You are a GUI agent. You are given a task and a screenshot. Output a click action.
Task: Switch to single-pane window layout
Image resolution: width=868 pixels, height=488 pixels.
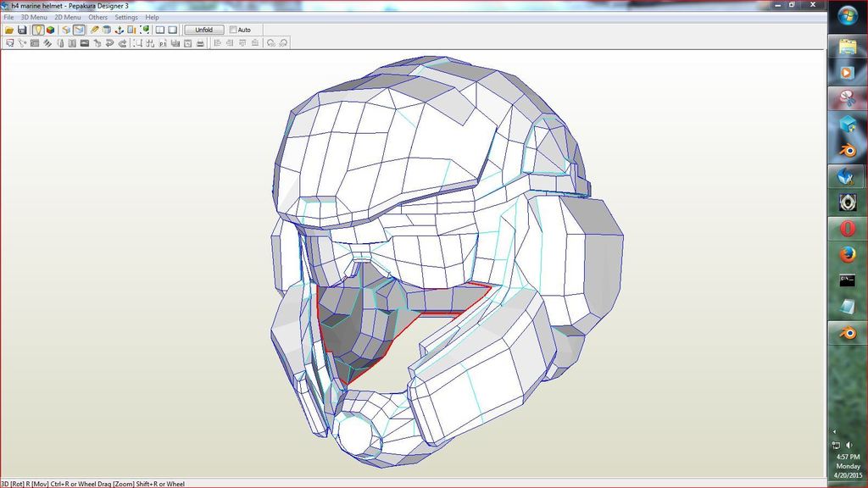(173, 30)
